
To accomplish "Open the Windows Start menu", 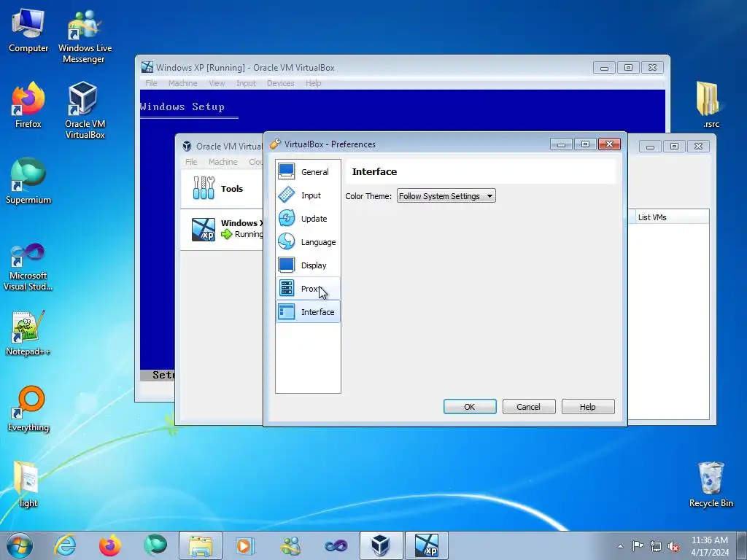I will pyautogui.click(x=20, y=545).
